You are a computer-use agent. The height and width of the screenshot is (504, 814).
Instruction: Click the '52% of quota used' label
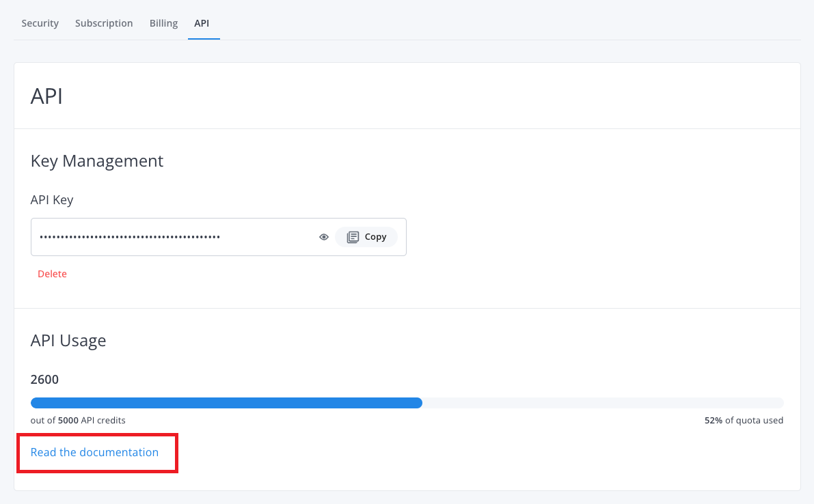[744, 421]
